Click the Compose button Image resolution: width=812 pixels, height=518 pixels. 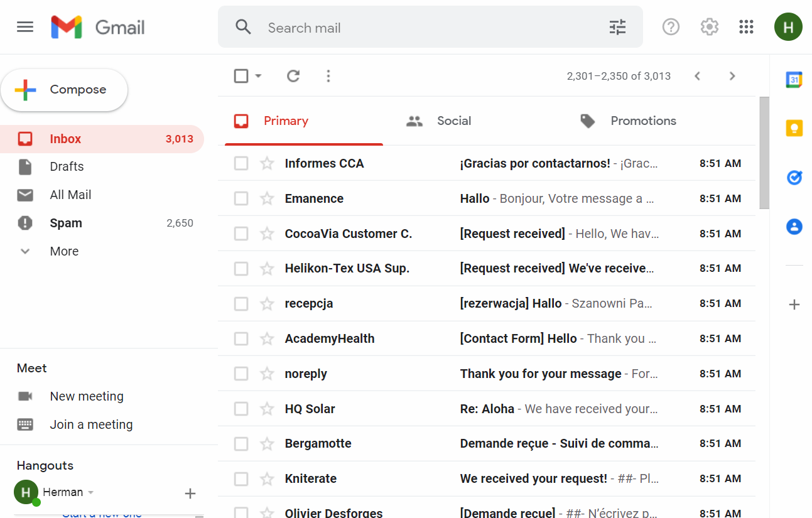click(x=64, y=90)
